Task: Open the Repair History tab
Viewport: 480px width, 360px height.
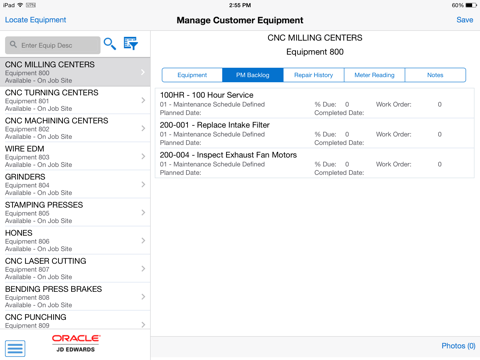Action: tap(314, 75)
